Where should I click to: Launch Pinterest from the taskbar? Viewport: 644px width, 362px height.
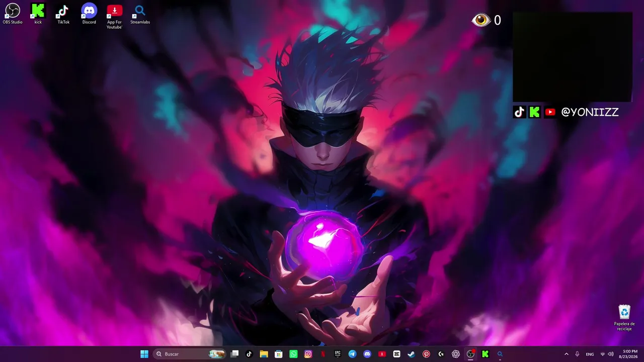(426, 354)
